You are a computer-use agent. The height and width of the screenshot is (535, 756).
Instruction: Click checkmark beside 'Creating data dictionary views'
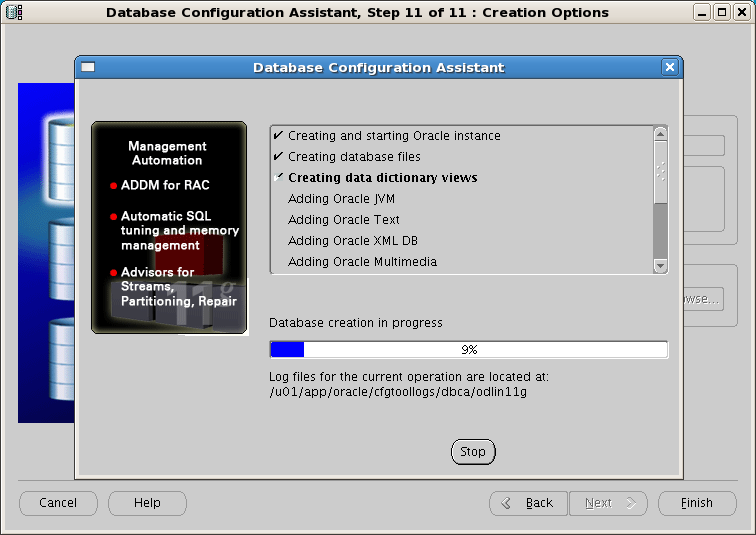[x=278, y=177]
